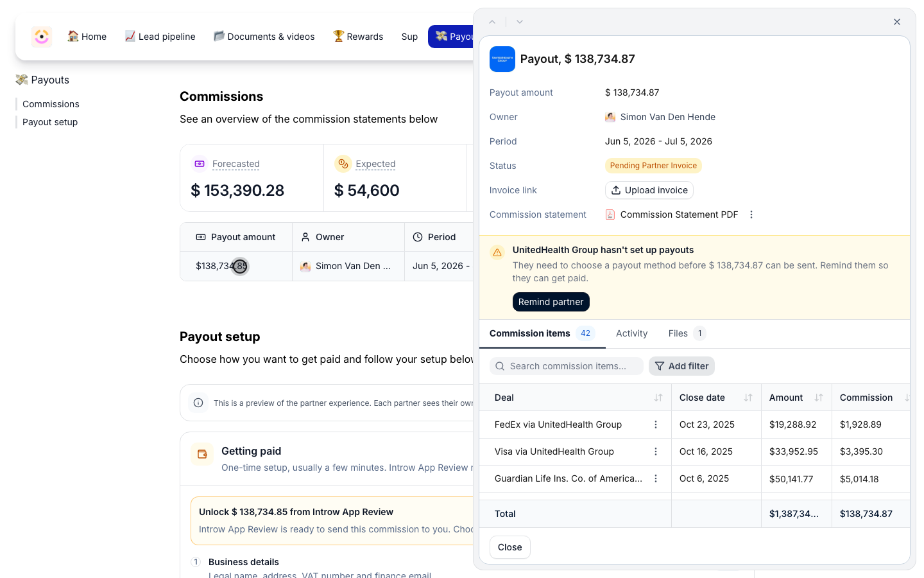Click the UnitedHealth Group logo thumbnail

pyautogui.click(x=502, y=59)
